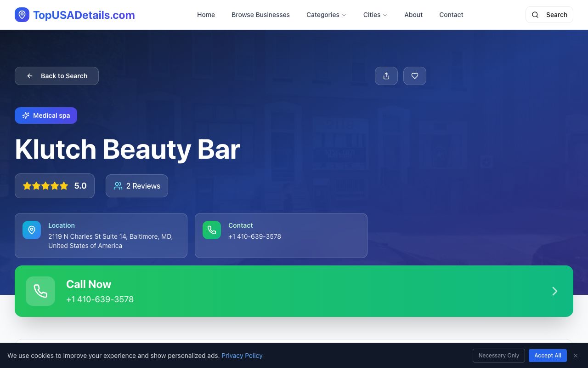Viewport: 588px width, 368px height.
Task: Open the Privacy Policy link
Action: pos(242,355)
